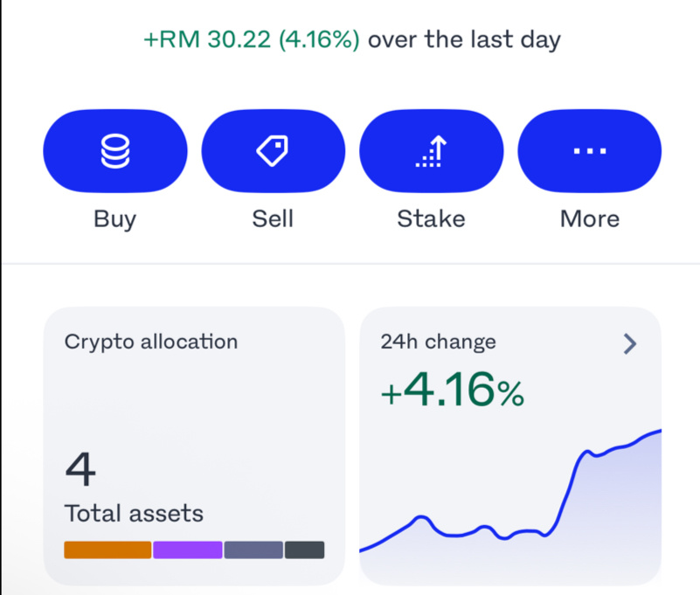
Task: Open the More three-dots icon button
Action: point(589,151)
